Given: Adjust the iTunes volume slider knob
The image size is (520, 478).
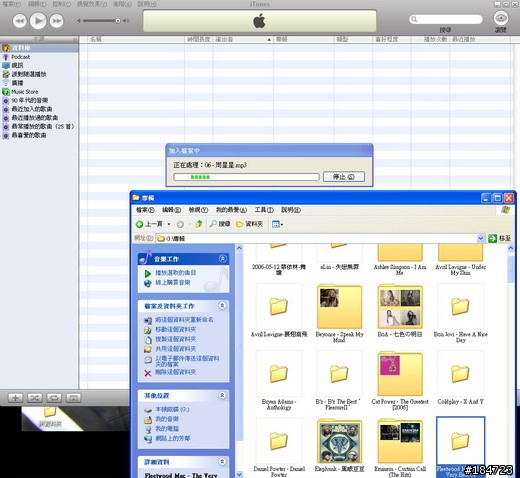Looking at the screenshot, I should point(118,21).
